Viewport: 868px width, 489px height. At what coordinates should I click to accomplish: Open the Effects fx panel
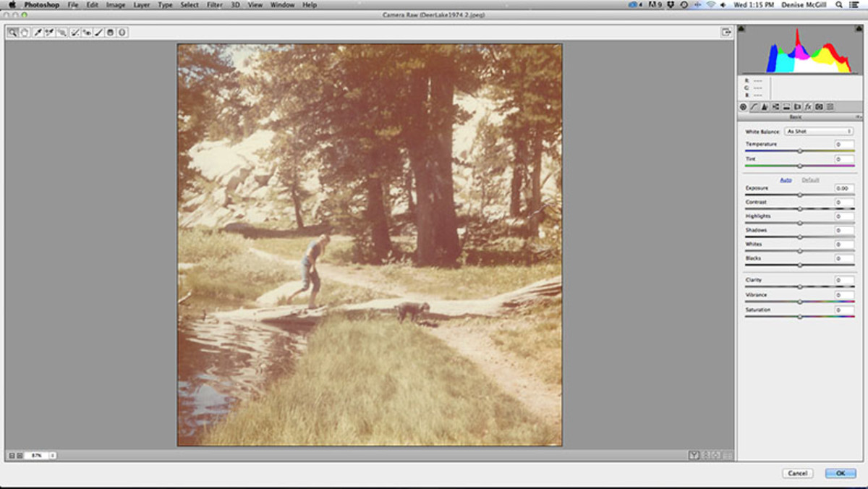click(808, 106)
